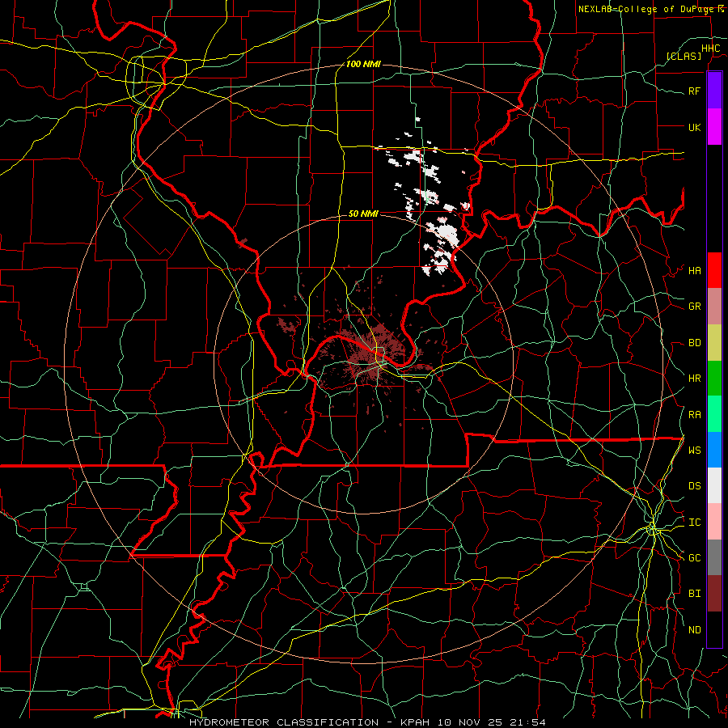Click the '100 NMI' range ring label
This screenshot has width=728, height=728.
point(363,64)
